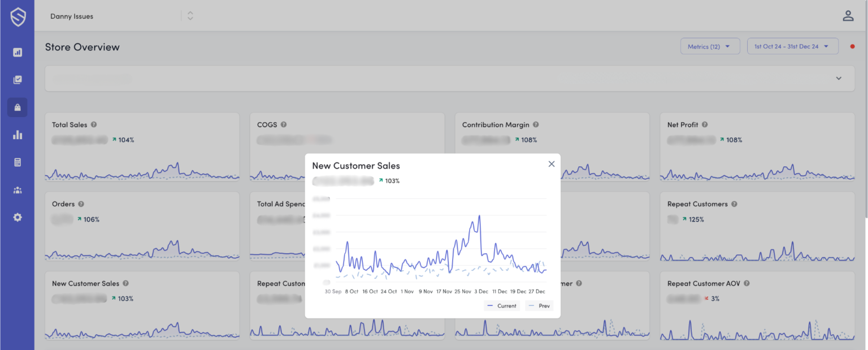Screen dimensions: 868x350
Task: Open the user account profile icon
Action: [x=848, y=16]
